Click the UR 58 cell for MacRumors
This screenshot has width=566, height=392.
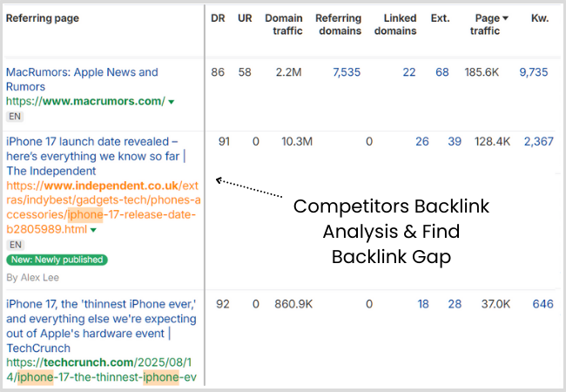pos(245,72)
